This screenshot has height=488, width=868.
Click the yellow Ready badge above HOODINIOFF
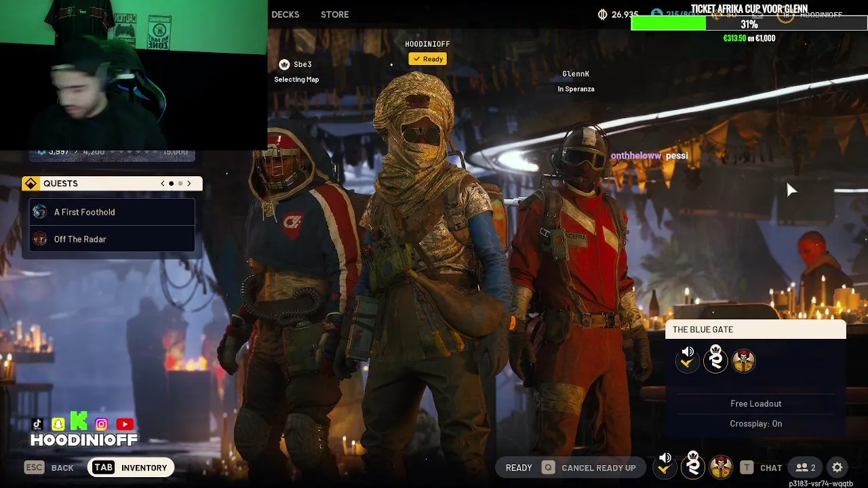[x=427, y=59]
